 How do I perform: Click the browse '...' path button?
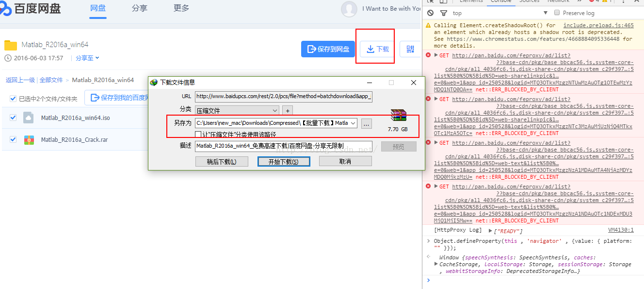tap(367, 123)
